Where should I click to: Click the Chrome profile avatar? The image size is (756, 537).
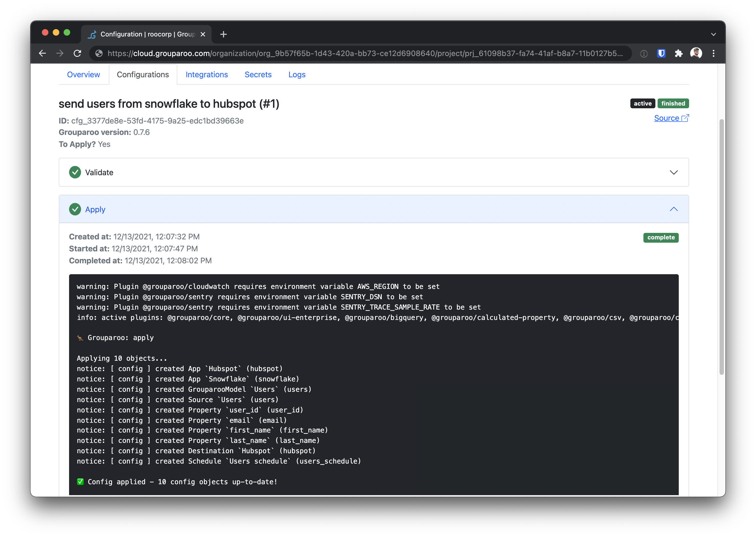[x=696, y=53]
